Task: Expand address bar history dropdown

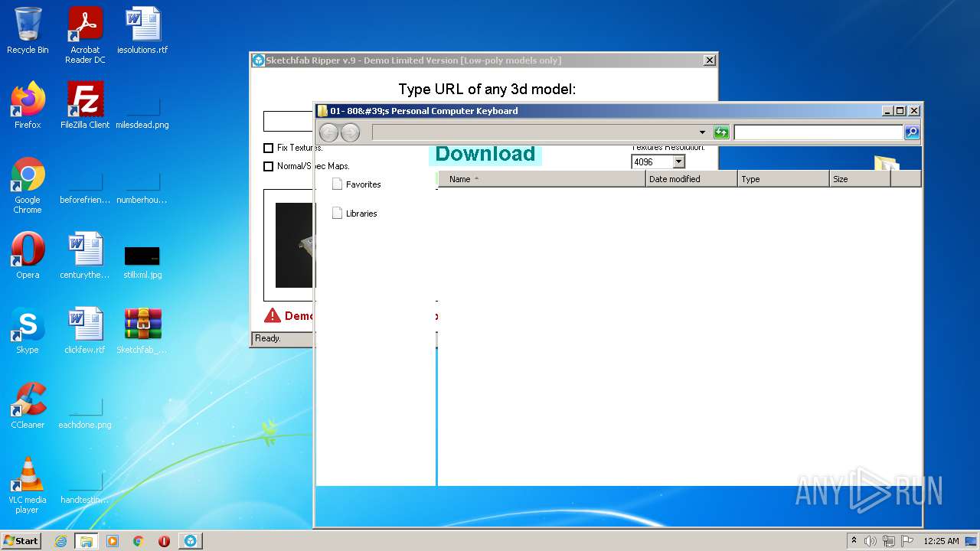Action: (702, 132)
